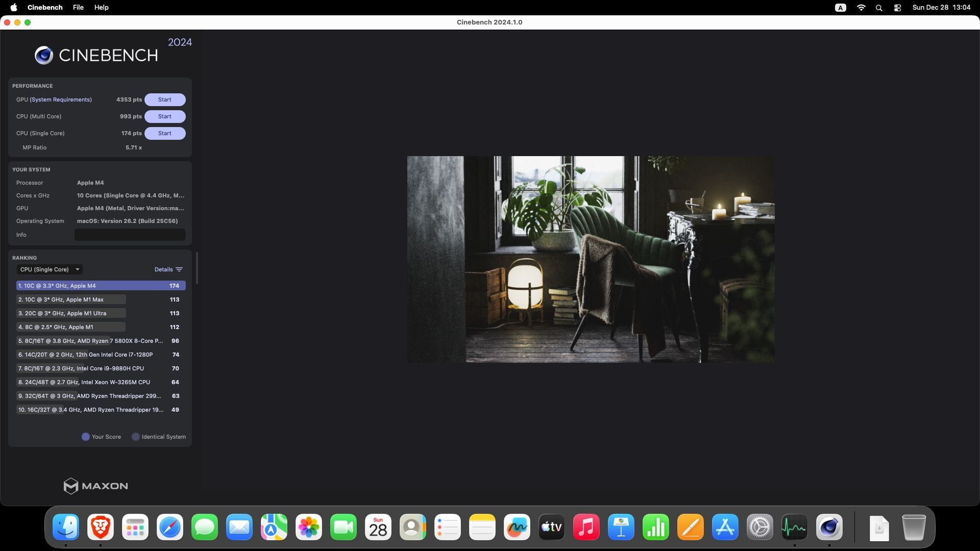Start the CPU Single Core benchmark
This screenshot has height=551, width=980.
(x=164, y=133)
